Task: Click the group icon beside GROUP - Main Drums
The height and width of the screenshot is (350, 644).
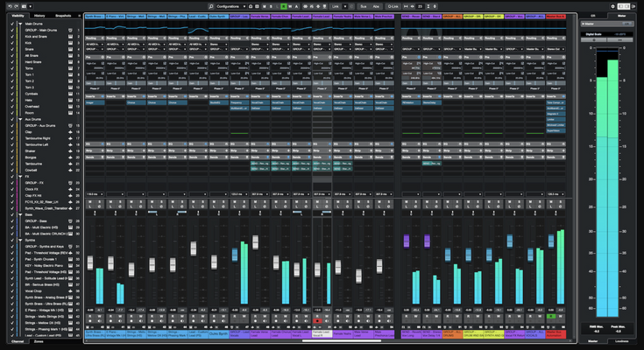Action: pyautogui.click(x=70, y=31)
